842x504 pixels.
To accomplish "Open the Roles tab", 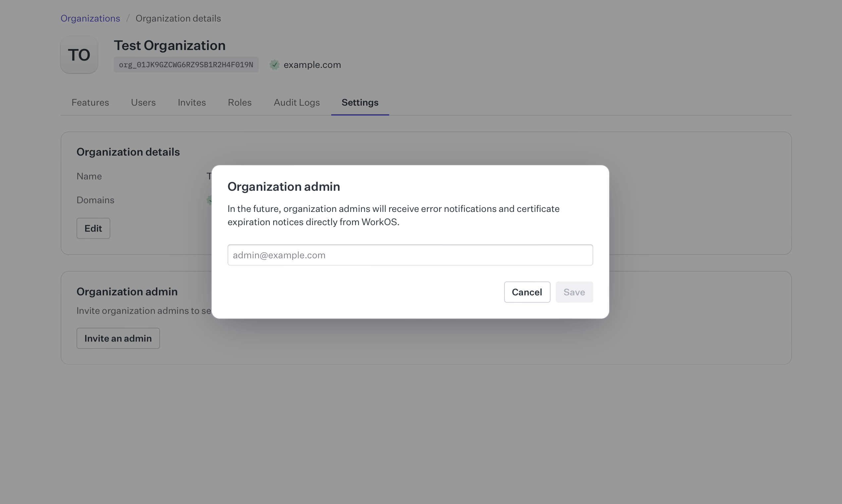I will [x=239, y=103].
